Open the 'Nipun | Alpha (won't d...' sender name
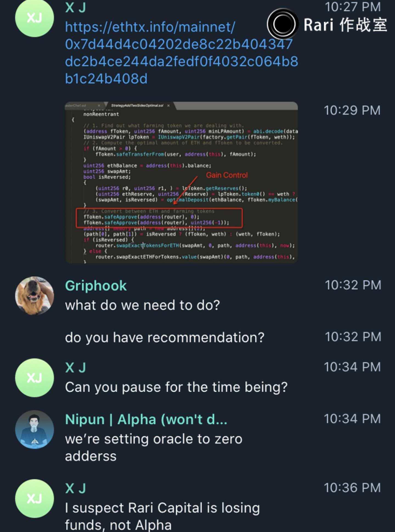Image resolution: width=395 pixels, height=532 pixels. point(146,420)
